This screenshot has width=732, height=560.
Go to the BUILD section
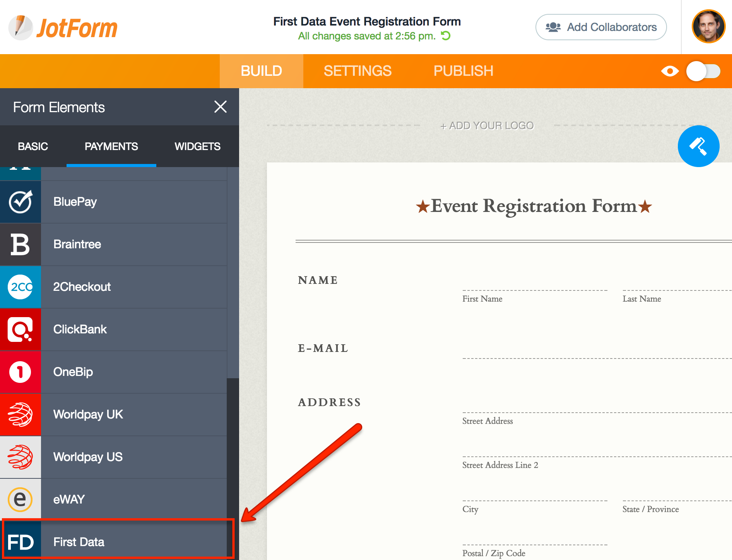[x=261, y=71]
